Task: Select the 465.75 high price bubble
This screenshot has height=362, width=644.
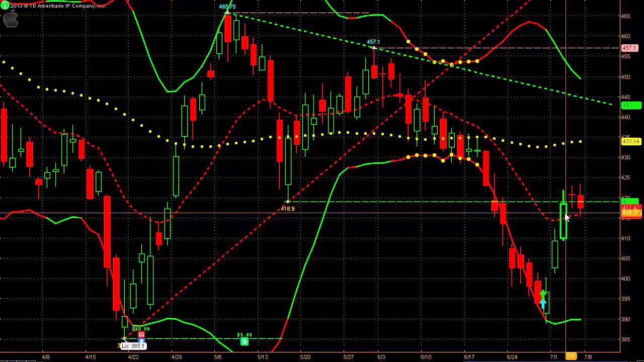Action: click(227, 7)
